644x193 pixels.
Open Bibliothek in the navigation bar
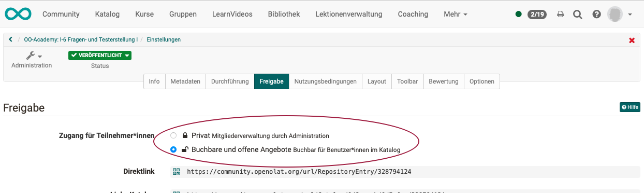[284, 14]
